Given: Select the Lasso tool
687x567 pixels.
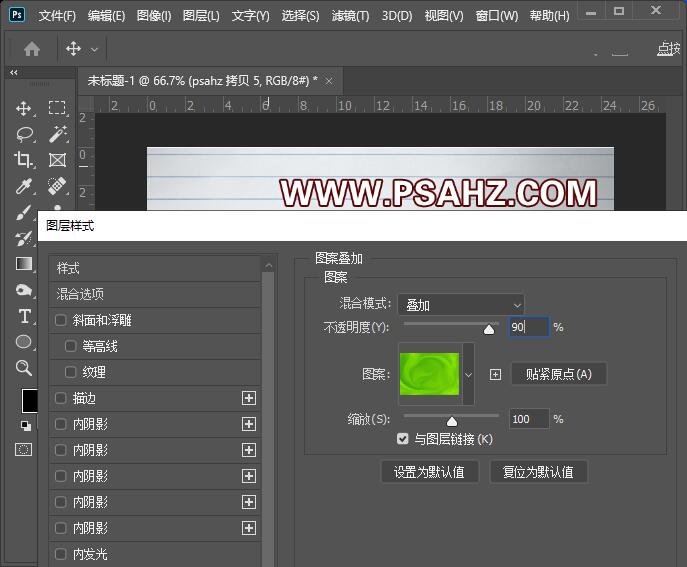Looking at the screenshot, I should pos(25,134).
